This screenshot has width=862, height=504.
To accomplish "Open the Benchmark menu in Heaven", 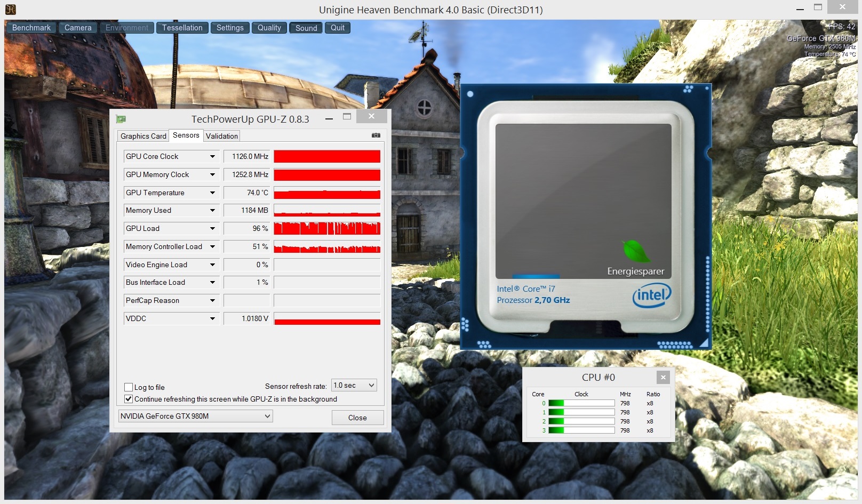I will point(31,28).
